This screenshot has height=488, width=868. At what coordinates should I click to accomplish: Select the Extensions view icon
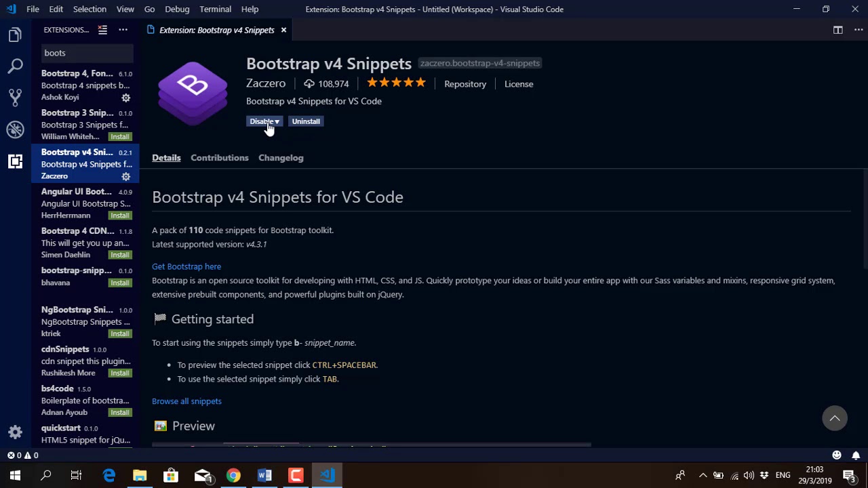click(15, 161)
